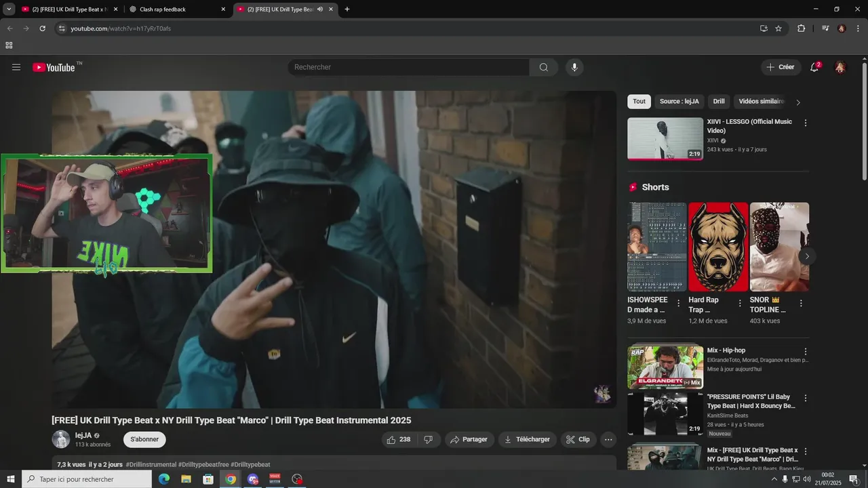Go back in browser history

[9, 28]
